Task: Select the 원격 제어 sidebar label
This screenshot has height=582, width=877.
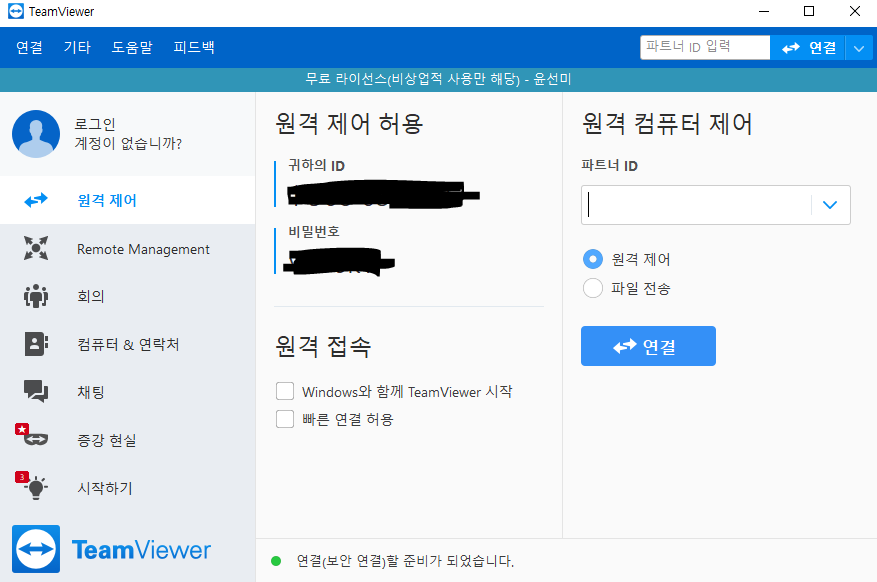Action: coord(107,200)
